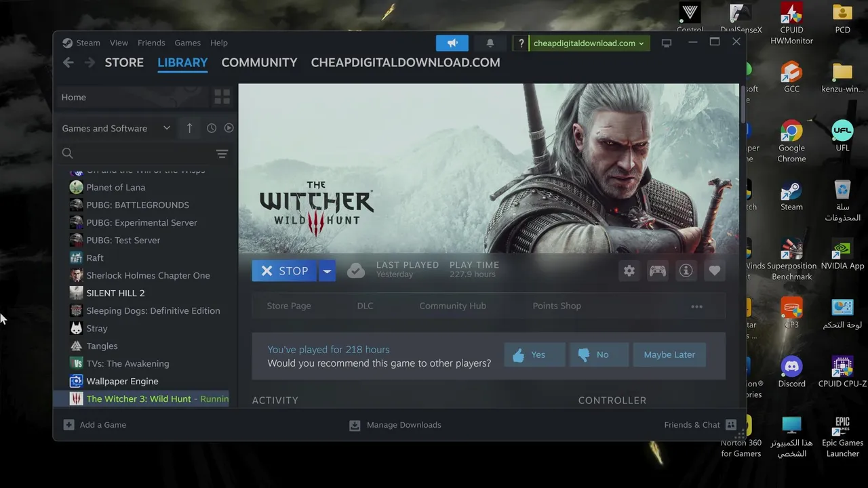Click the CPUID HWMonitor desktop icon
The width and height of the screenshot is (868, 488).
[791, 24]
